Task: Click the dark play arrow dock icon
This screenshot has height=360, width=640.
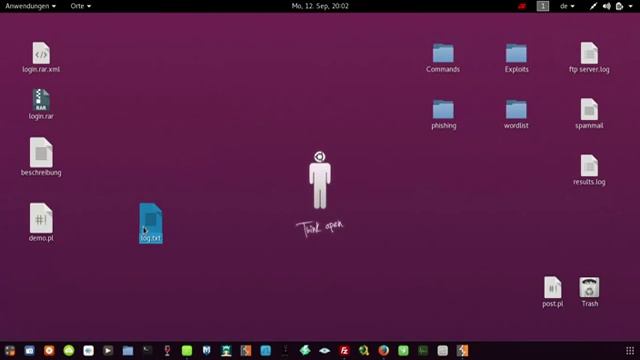Action: tap(108, 351)
